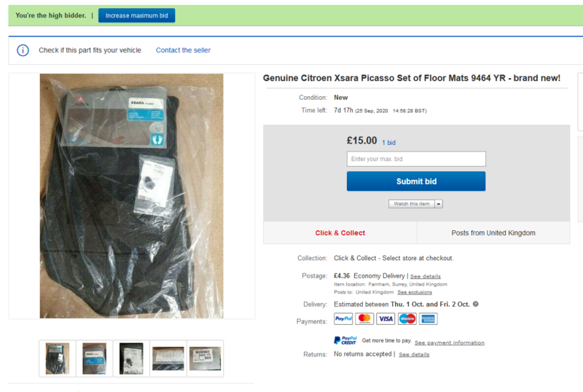This screenshot has width=583, height=392.
Task: Click the Mastercard payment icon
Action: (364, 318)
